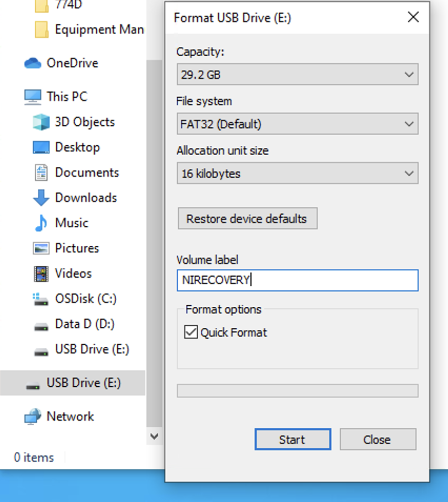The width and height of the screenshot is (448, 502).
Task: Click the Pictures folder icon
Action: tap(41, 248)
